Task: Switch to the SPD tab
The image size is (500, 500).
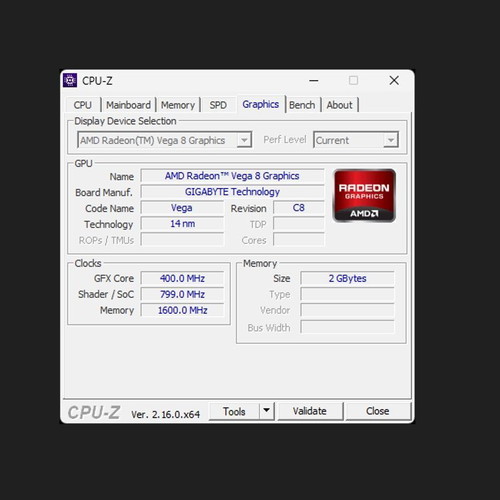Action: 218,105
